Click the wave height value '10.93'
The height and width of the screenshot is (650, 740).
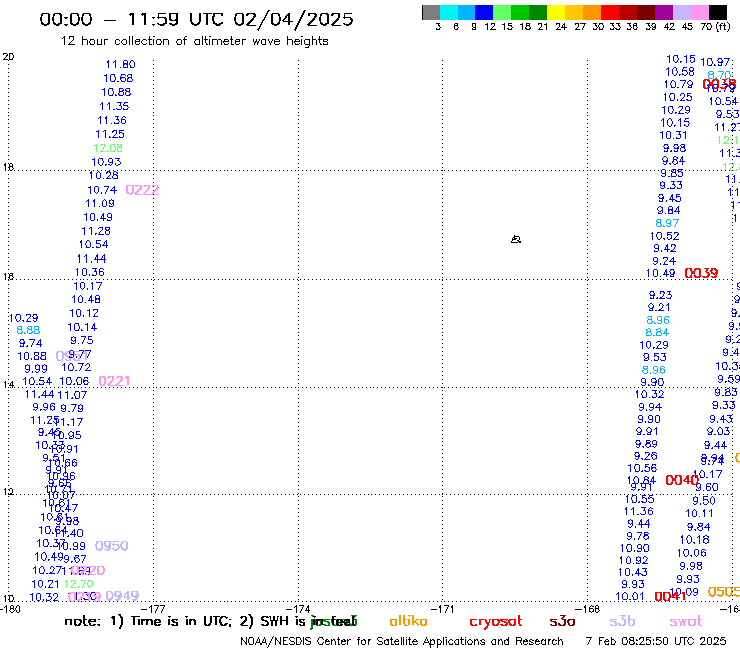point(106,162)
